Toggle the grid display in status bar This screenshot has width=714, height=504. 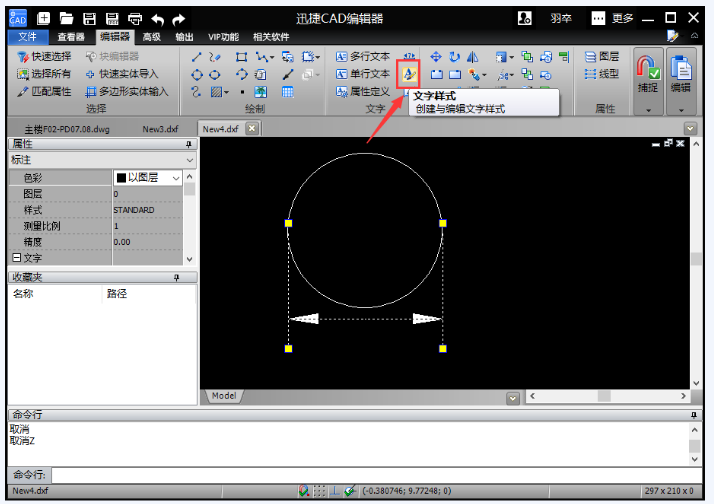pos(319,491)
